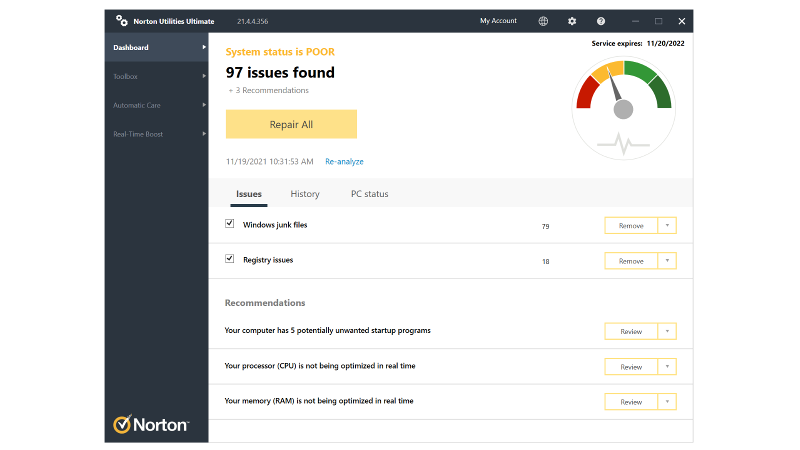Viewport: 800px width, 450px height.
Task: Click the memory (RAM) recommendation text
Action: 319,401
